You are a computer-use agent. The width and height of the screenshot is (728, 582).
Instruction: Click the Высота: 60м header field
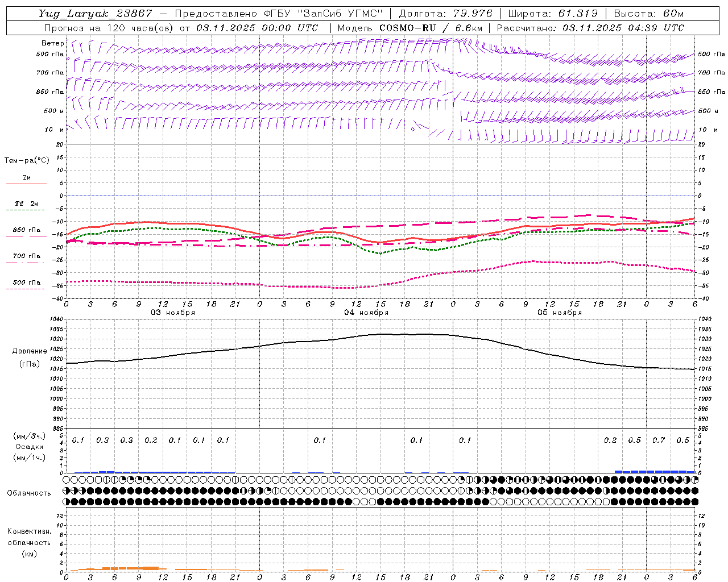pyautogui.click(x=649, y=14)
